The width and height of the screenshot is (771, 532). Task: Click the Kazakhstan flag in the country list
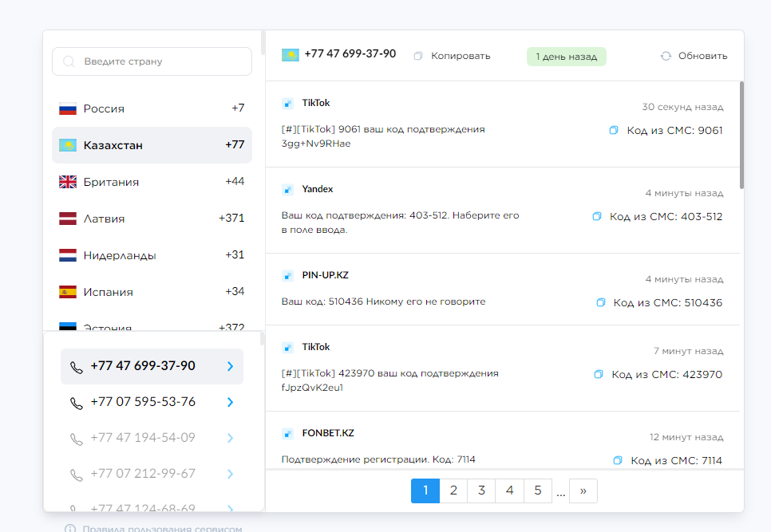pos(68,145)
